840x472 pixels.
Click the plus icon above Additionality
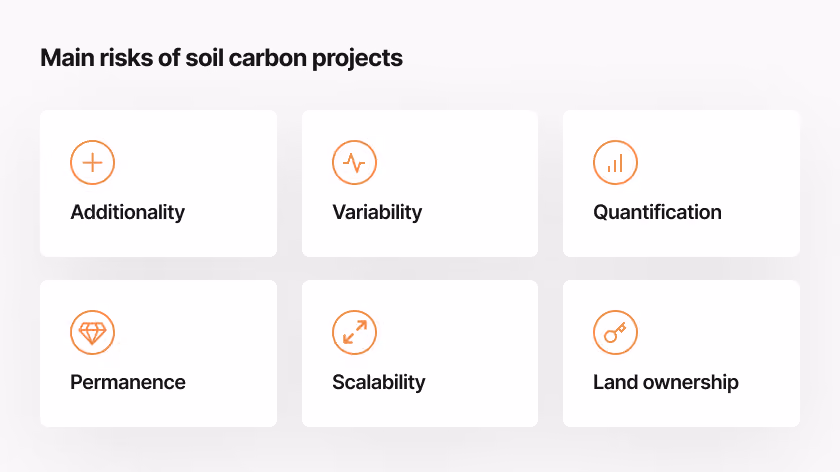point(92,162)
